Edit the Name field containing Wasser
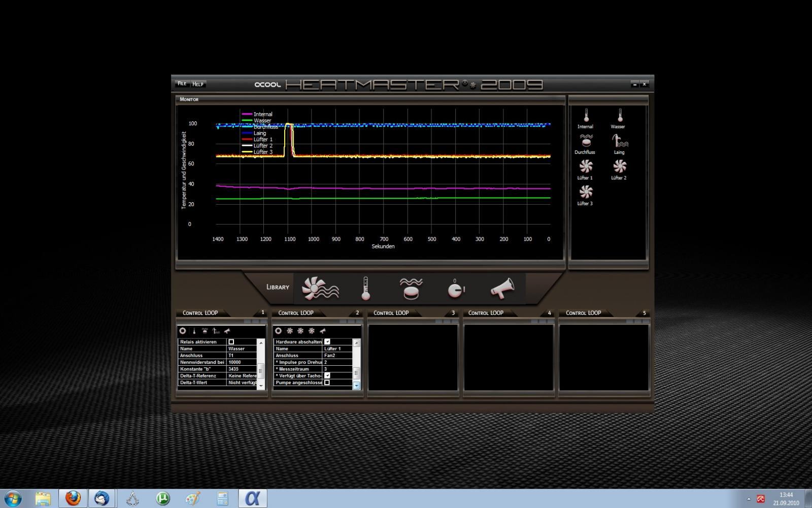This screenshot has width=812, height=508. click(242, 349)
